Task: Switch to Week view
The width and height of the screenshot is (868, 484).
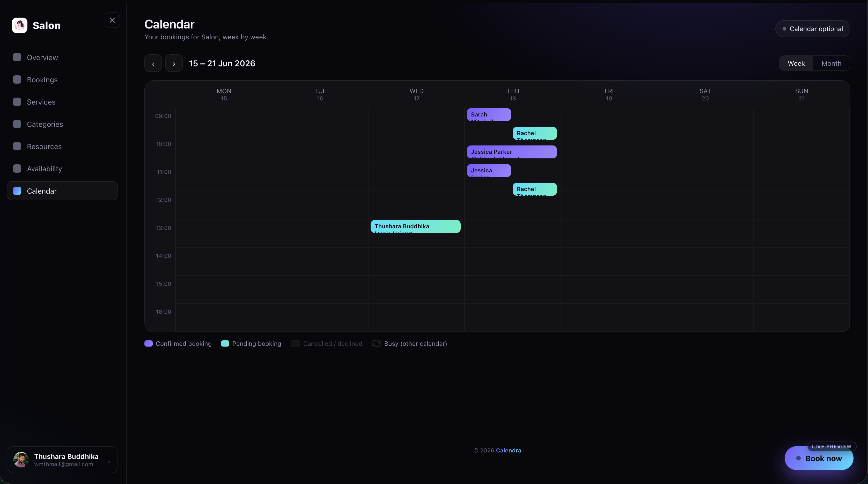Action: [796, 63]
